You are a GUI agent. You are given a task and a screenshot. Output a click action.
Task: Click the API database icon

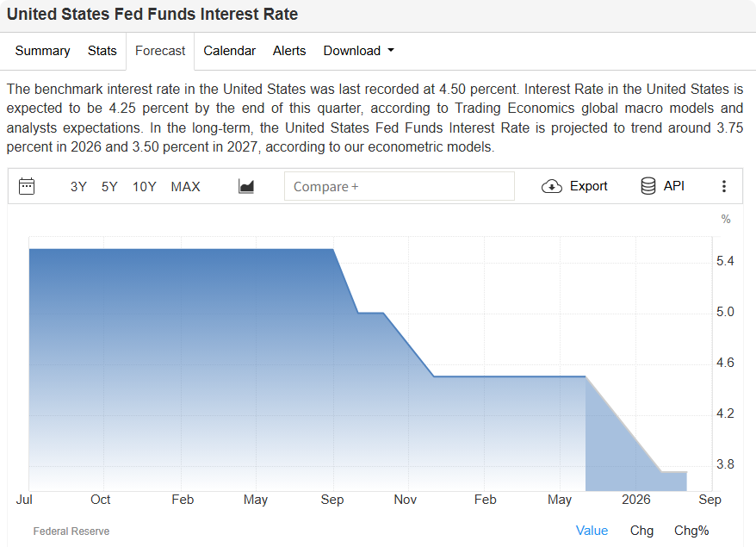648,186
